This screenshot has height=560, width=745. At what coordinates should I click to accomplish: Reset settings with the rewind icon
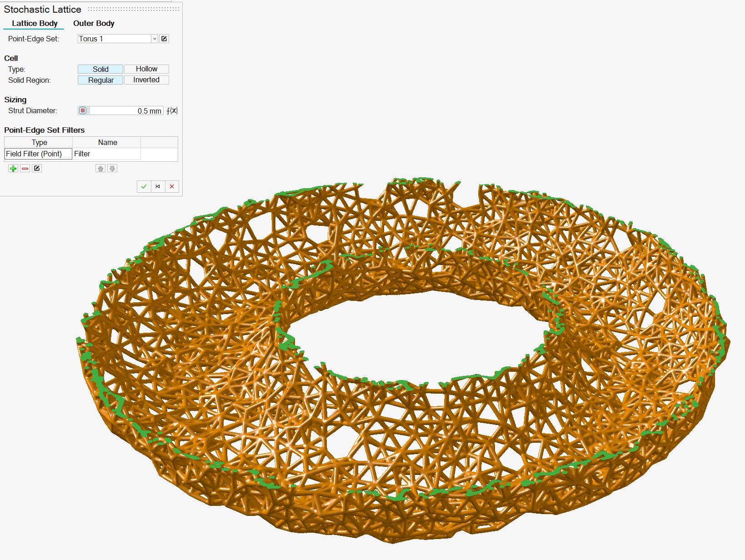click(x=158, y=186)
